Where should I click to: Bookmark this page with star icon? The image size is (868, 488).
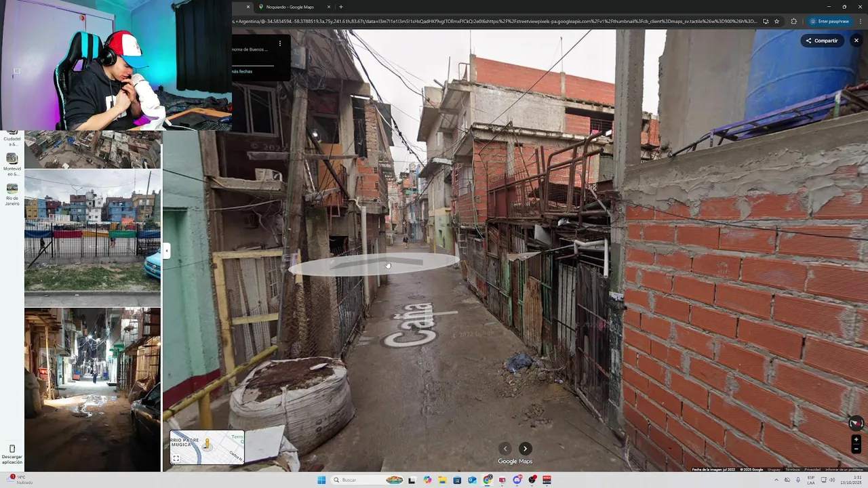tap(777, 21)
